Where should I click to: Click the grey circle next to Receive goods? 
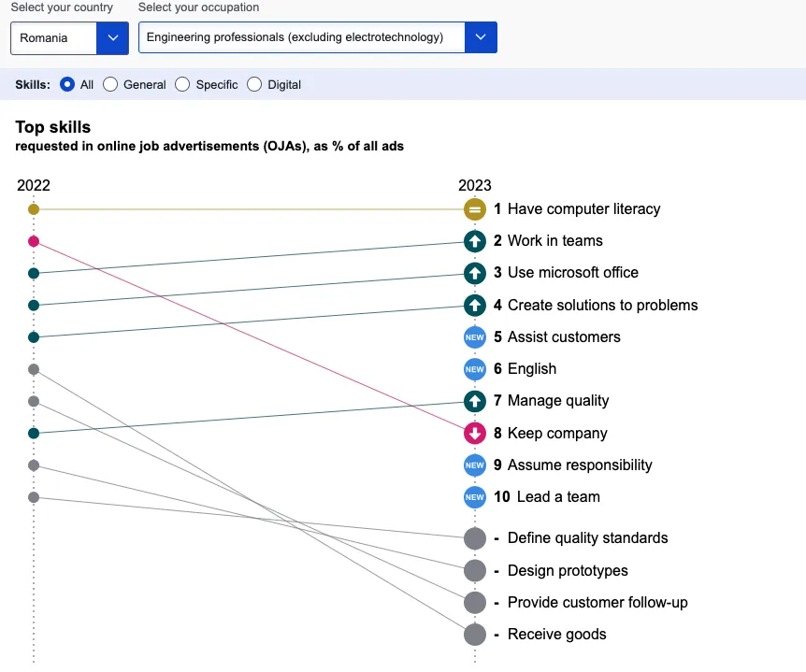[475, 635]
